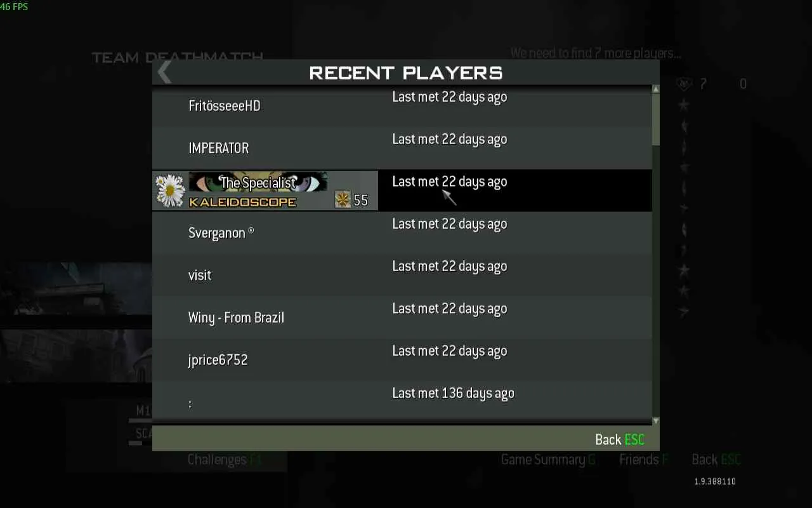The image size is (812, 508).
Task: Click the scrollbar track below the thumb
Action: (656, 281)
